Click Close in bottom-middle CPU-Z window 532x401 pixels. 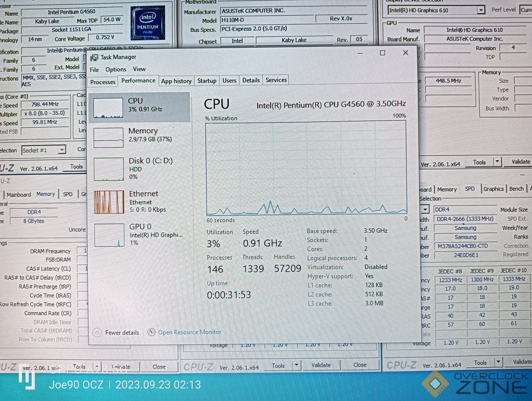pos(360,365)
